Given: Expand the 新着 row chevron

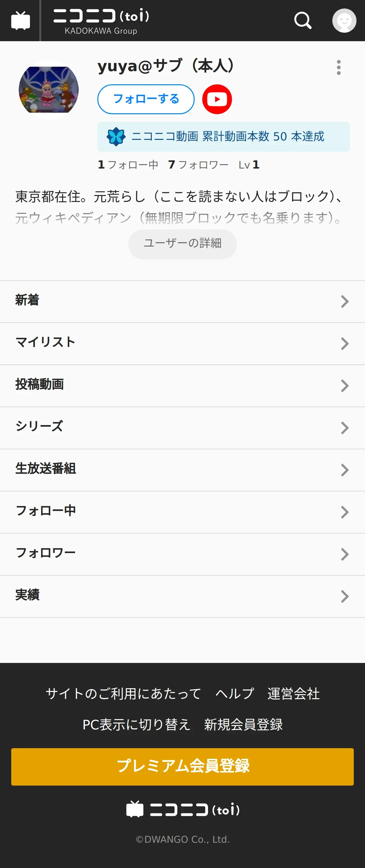Looking at the screenshot, I should 344,302.
